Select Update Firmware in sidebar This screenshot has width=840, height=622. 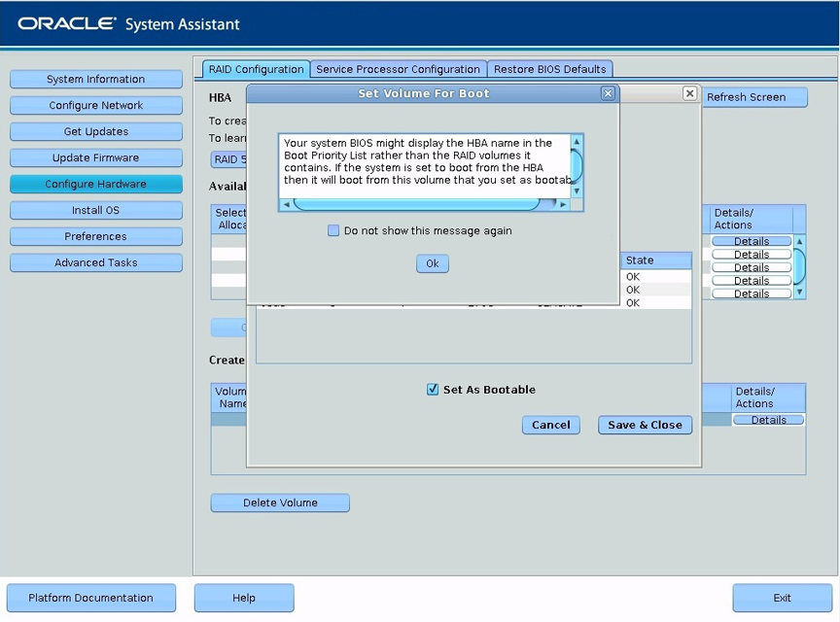pos(96,158)
